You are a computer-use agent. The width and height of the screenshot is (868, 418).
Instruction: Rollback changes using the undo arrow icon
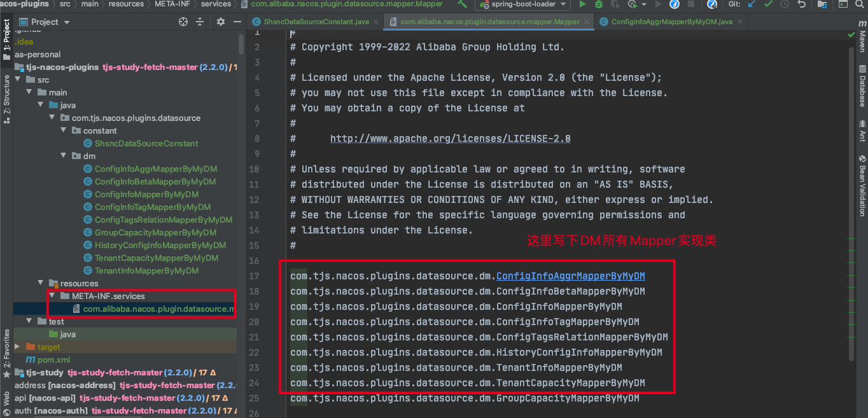point(802,4)
